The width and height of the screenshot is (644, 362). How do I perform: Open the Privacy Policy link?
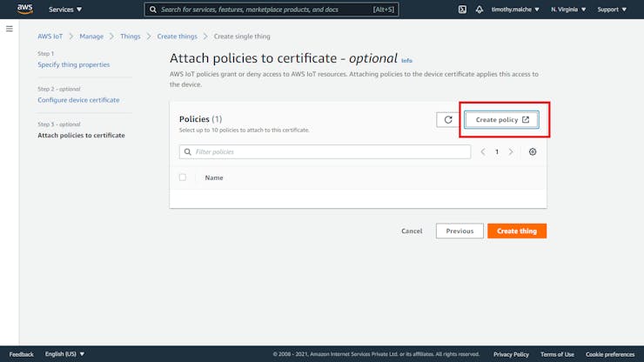click(511, 354)
